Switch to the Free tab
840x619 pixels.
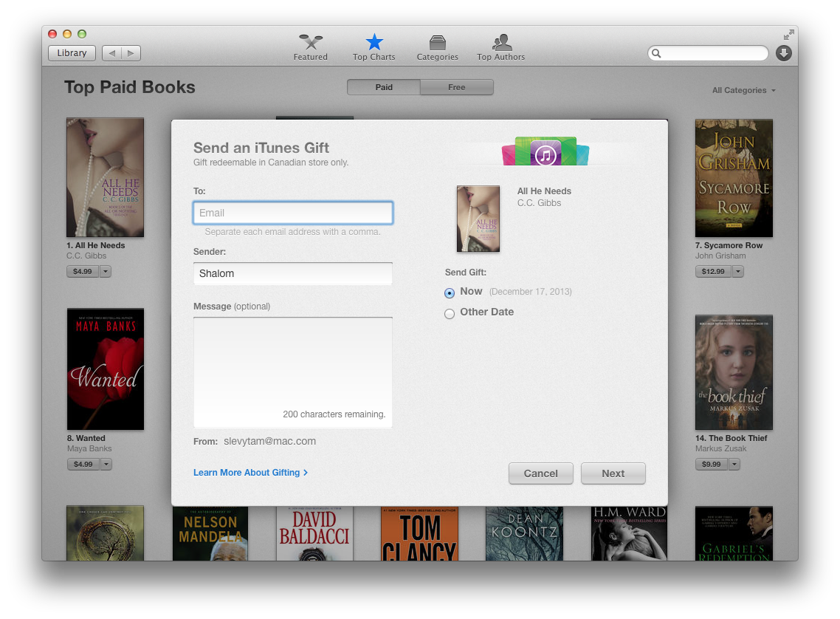pos(457,87)
